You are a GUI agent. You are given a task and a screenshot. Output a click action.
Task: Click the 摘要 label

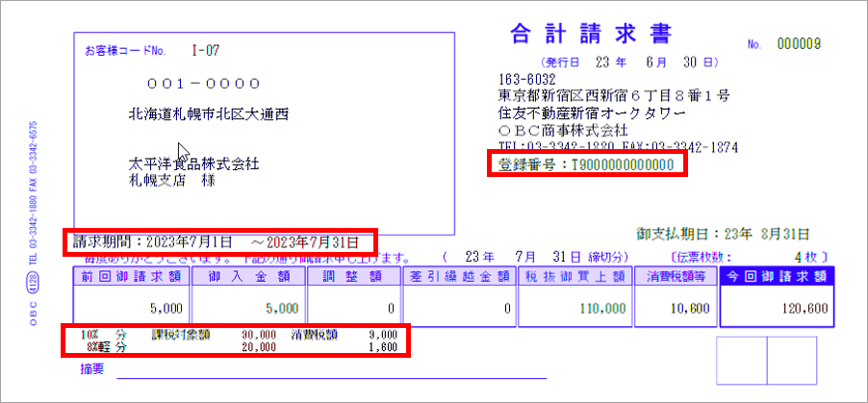click(x=91, y=368)
